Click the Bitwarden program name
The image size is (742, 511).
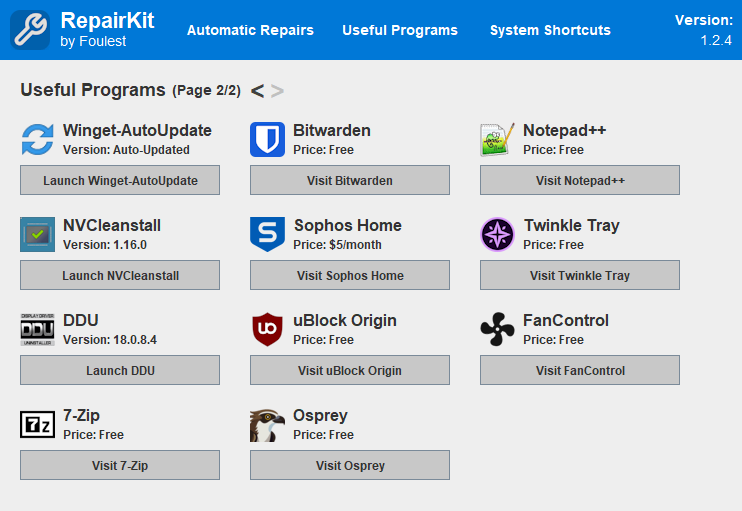pos(332,130)
